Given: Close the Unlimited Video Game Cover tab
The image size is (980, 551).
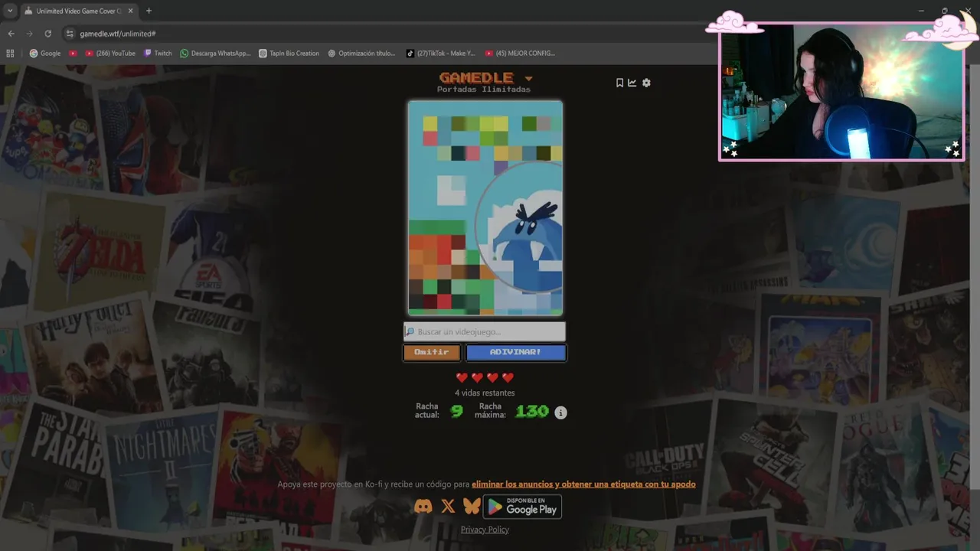Looking at the screenshot, I should tap(131, 11).
